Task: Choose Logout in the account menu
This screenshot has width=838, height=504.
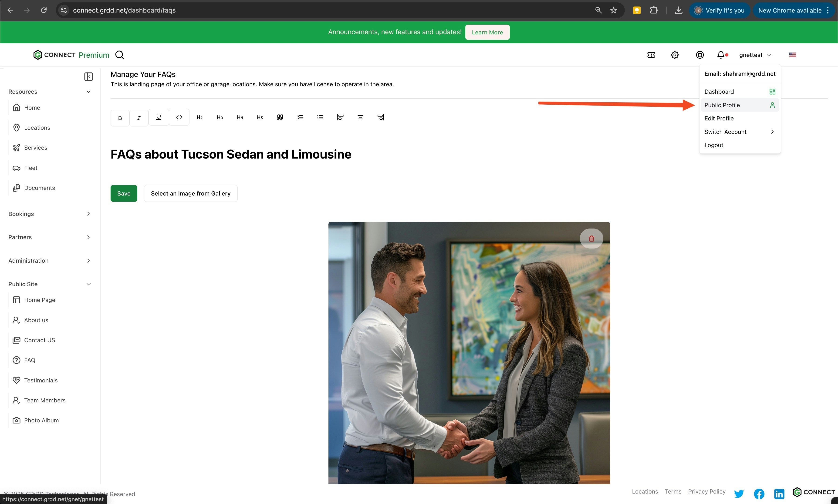Action: coord(713,145)
